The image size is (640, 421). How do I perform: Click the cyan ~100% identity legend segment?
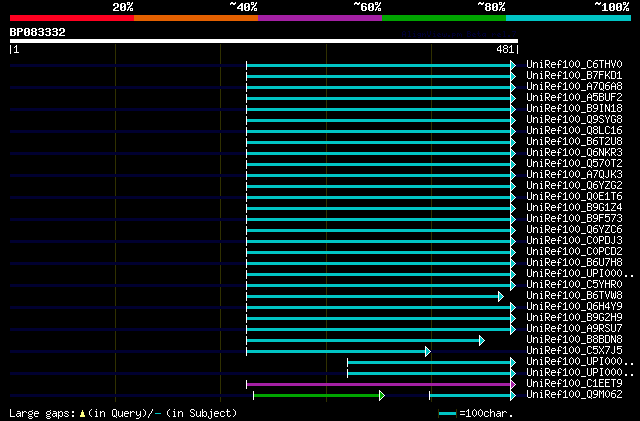(569, 18)
